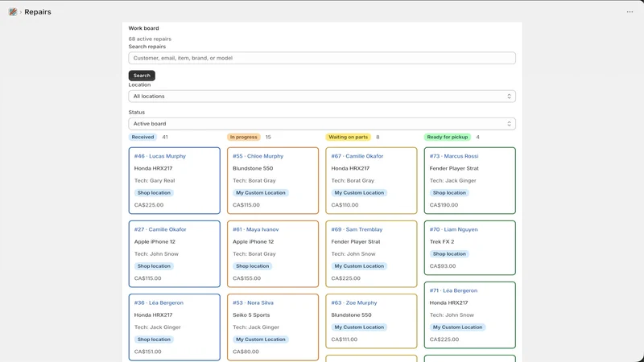Image resolution: width=644 pixels, height=362 pixels.
Task: Open repair #71 · Léa Bergeron
Action: [453, 290]
